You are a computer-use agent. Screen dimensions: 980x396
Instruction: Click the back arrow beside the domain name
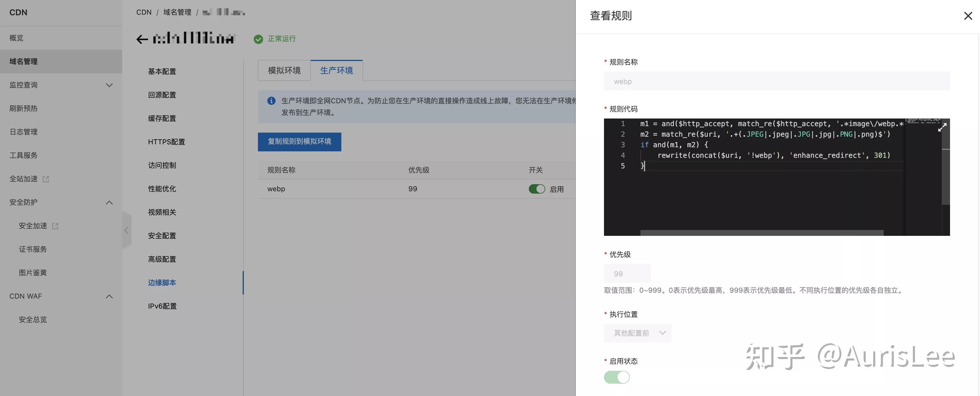142,39
